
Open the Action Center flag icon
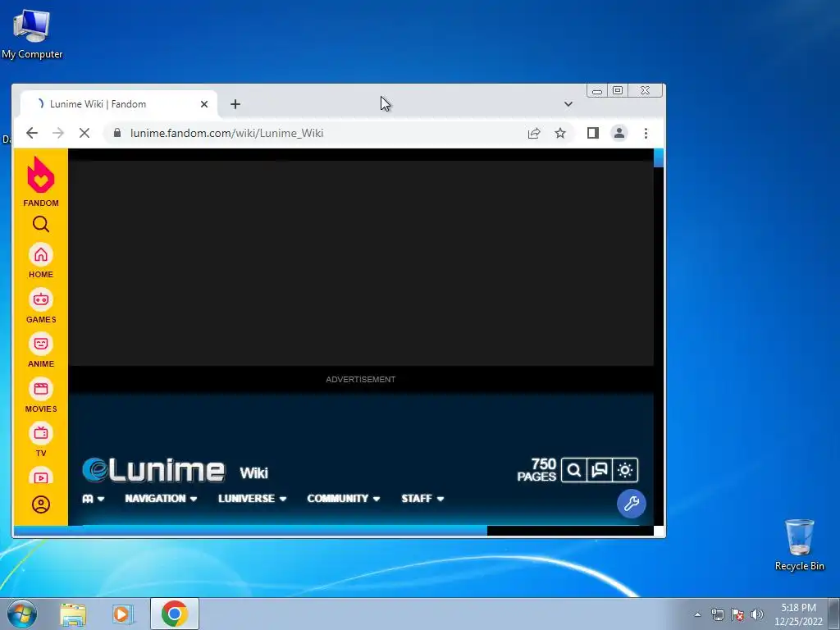(737, 614)
